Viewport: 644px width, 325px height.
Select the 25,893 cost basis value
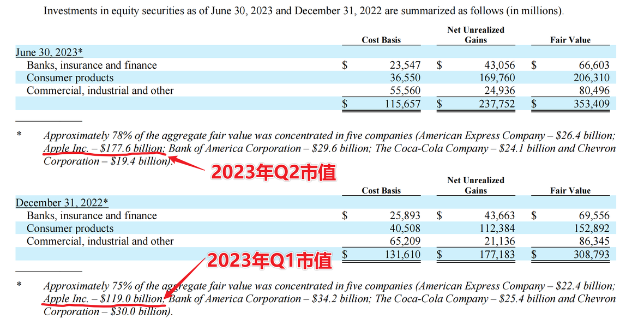tap(405, 216)
